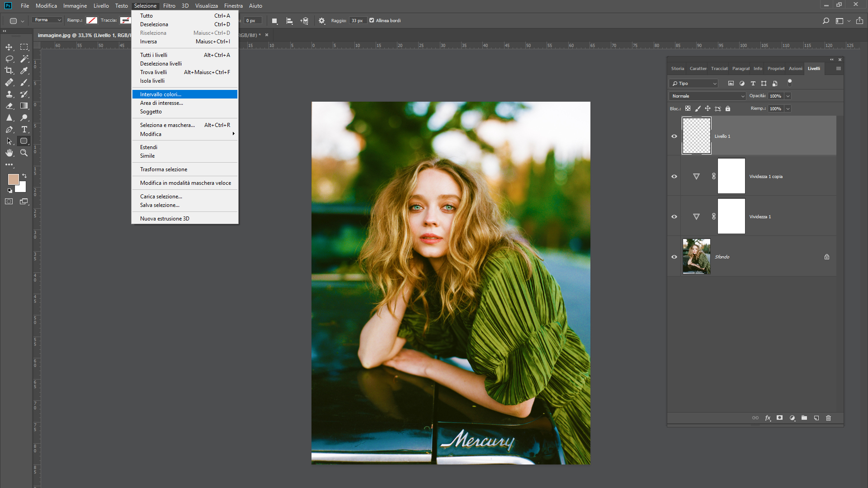Select the Hand tool

(9, 153)
